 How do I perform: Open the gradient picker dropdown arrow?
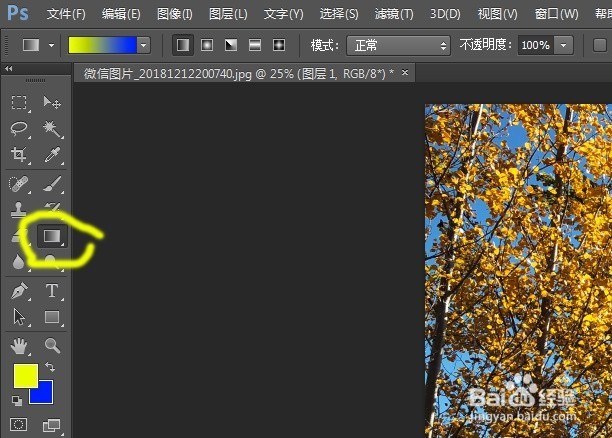point(144,45)
